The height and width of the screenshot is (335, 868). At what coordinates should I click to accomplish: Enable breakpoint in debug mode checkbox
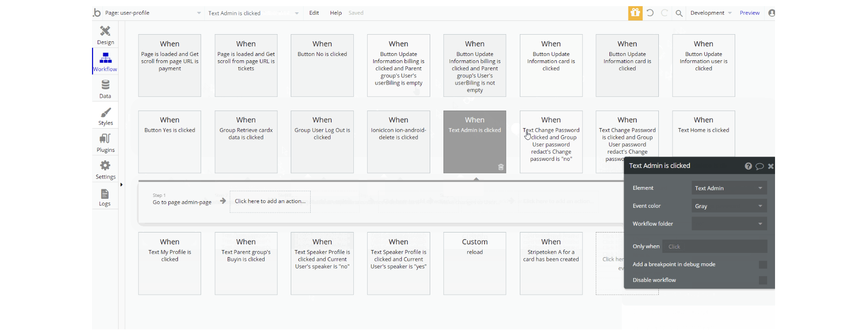tap(763, 265)
